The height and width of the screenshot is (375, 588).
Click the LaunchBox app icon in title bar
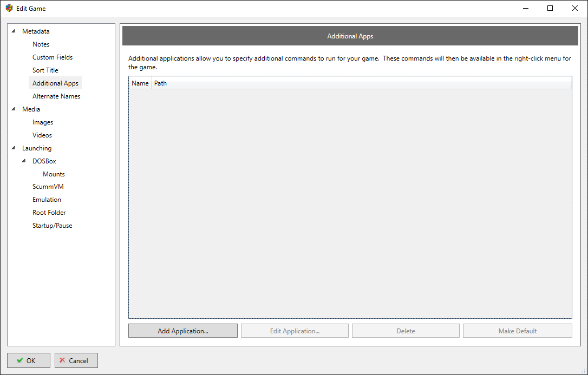9,8
